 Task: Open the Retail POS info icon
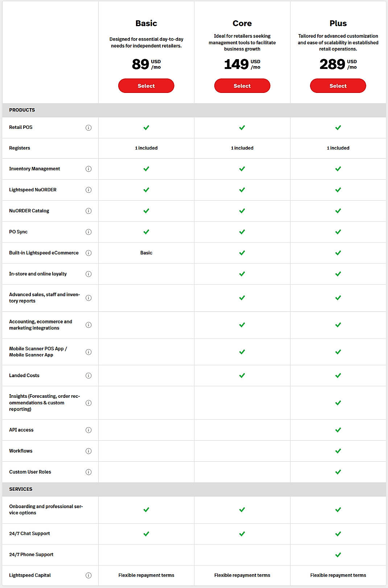coord(88,128)
